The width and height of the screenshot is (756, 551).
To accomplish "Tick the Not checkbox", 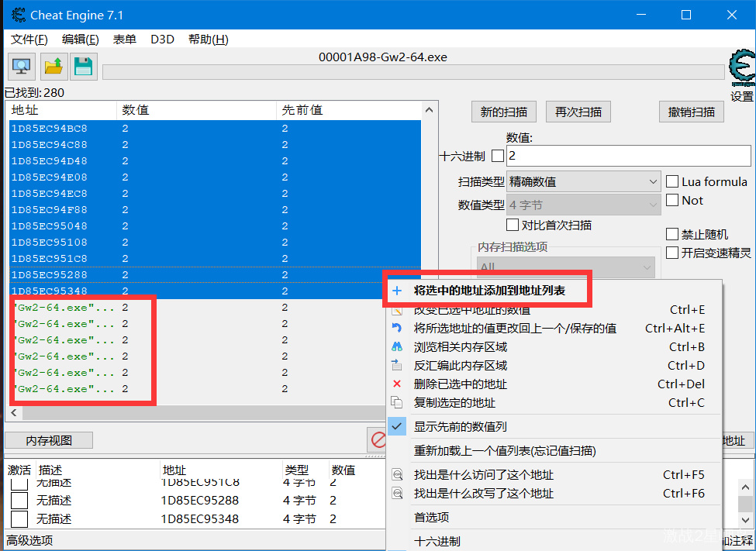I will coord(672,200).
